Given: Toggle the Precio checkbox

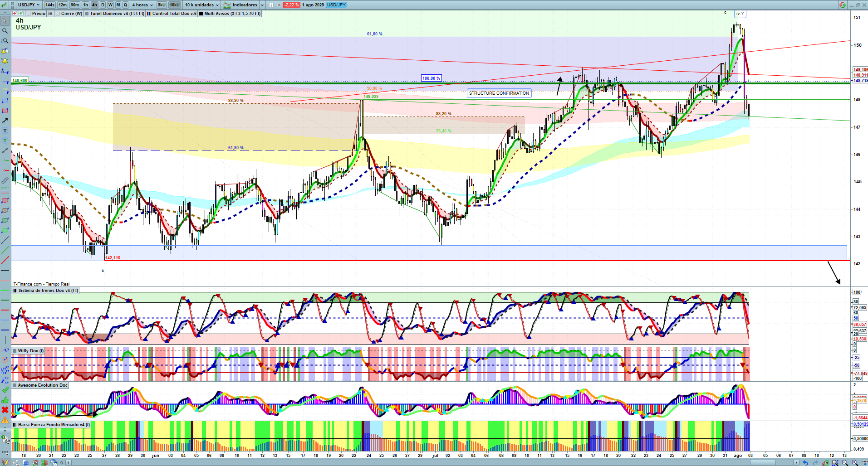Looking at the screenshot, I should coord(29,14).
